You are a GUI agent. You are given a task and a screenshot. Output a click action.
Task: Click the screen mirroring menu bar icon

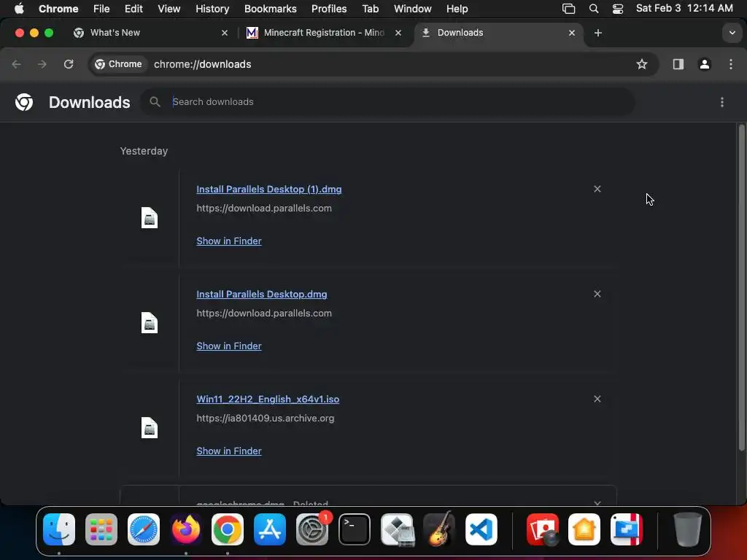coord(568,9)
